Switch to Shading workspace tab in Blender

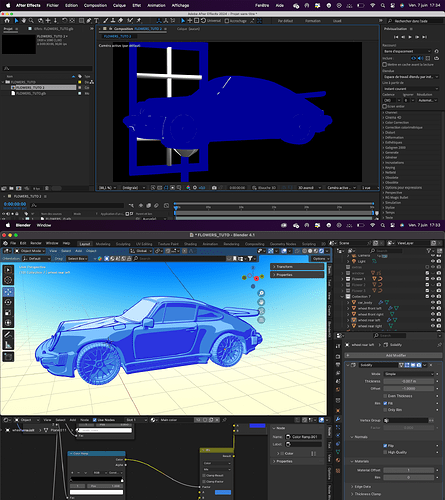tap(190, 244)
